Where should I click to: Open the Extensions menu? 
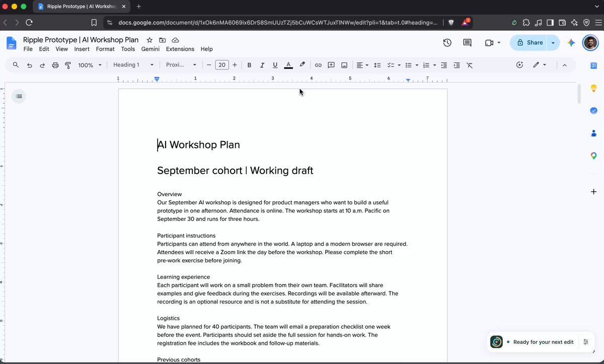[180, 49]
